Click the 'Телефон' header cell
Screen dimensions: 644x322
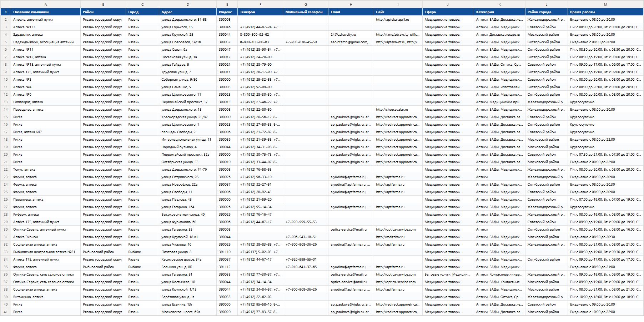[260, 12]
